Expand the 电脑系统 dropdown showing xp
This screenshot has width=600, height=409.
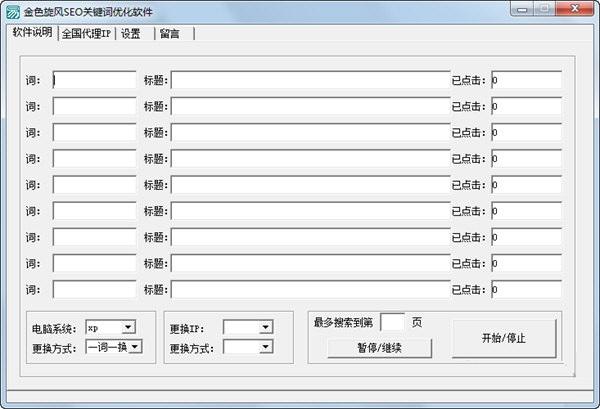pos(128,327)
